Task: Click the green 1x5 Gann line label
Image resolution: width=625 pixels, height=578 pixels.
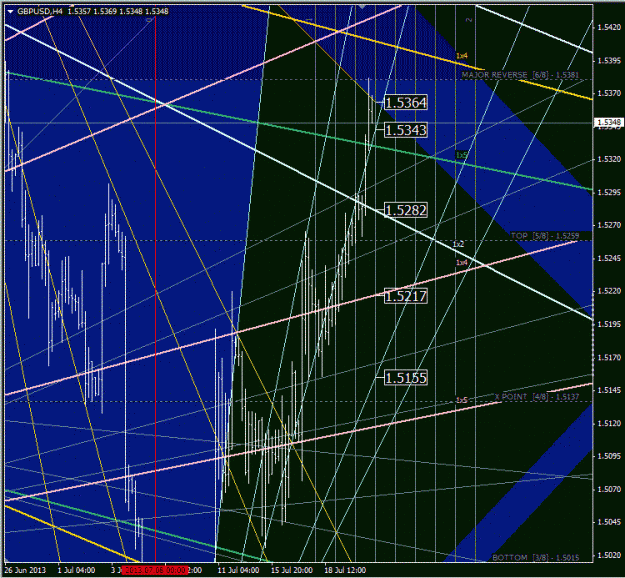Action: [462, 155]
